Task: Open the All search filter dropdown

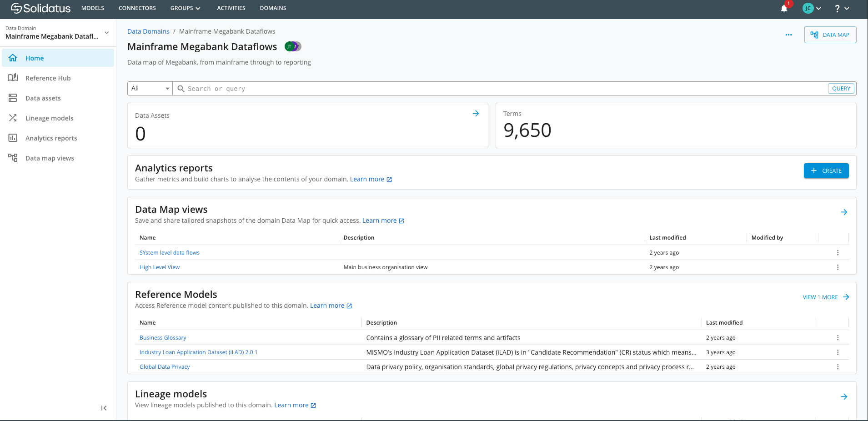Action: (x=150, y=89)
